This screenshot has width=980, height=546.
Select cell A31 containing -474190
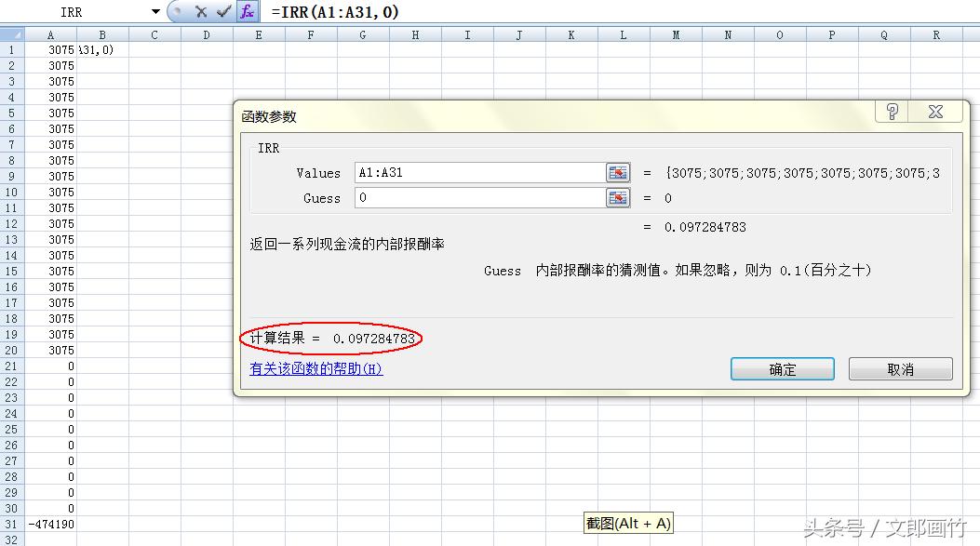50,524
